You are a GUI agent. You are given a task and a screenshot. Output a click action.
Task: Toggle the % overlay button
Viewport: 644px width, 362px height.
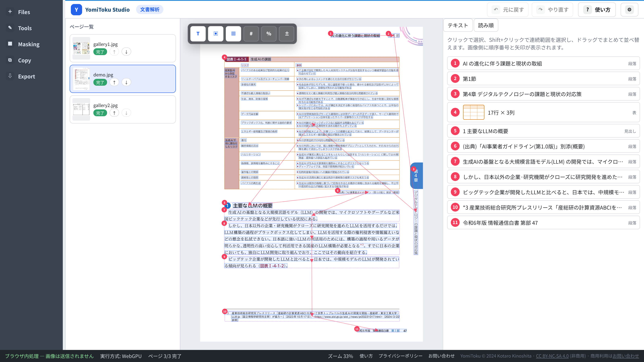point(269,34)
